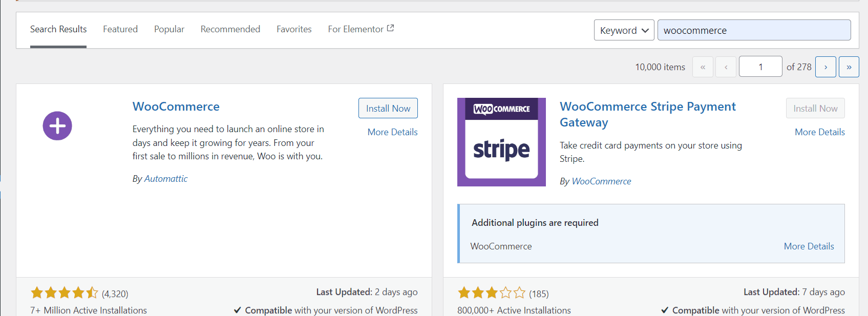Click the Stripe plugin description text
The height and width of the screenshot is (316, 868).
click(651, 152)
